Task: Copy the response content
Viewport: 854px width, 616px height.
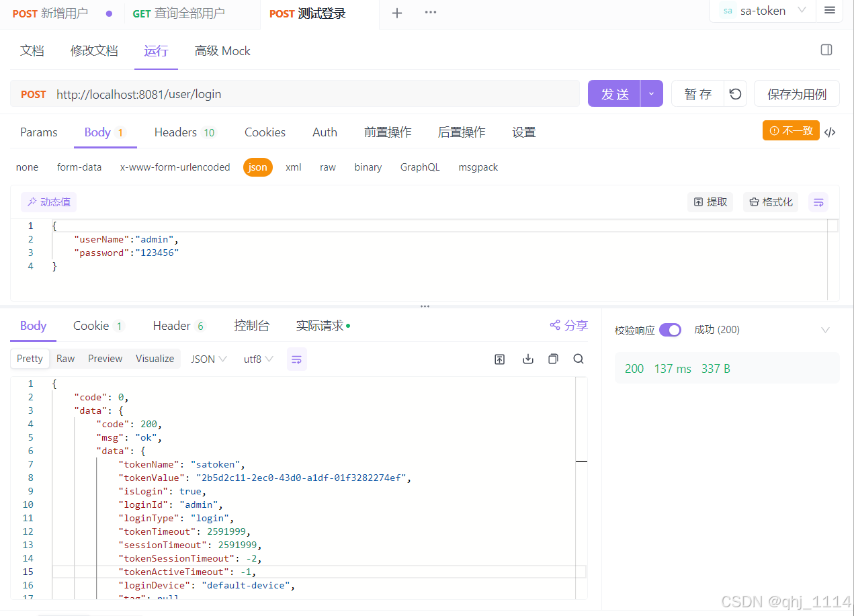Action: click(x=553, y=359)
